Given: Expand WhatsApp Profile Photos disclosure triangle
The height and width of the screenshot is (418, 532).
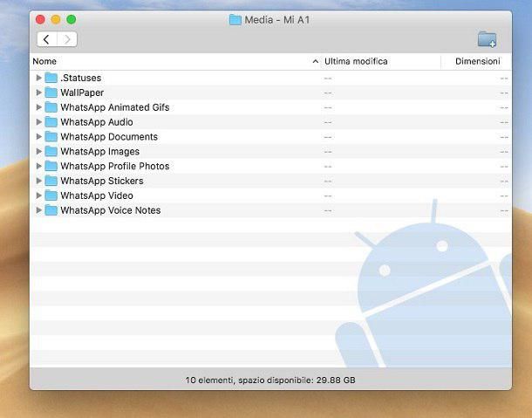Looking at the screenshot, I should coord(38,166).
